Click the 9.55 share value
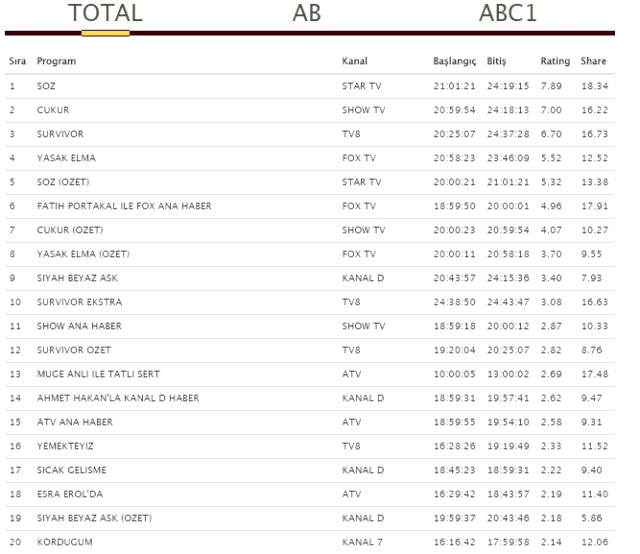The width and height of the screenshot is (640, 554). click(x=591, y=254)
